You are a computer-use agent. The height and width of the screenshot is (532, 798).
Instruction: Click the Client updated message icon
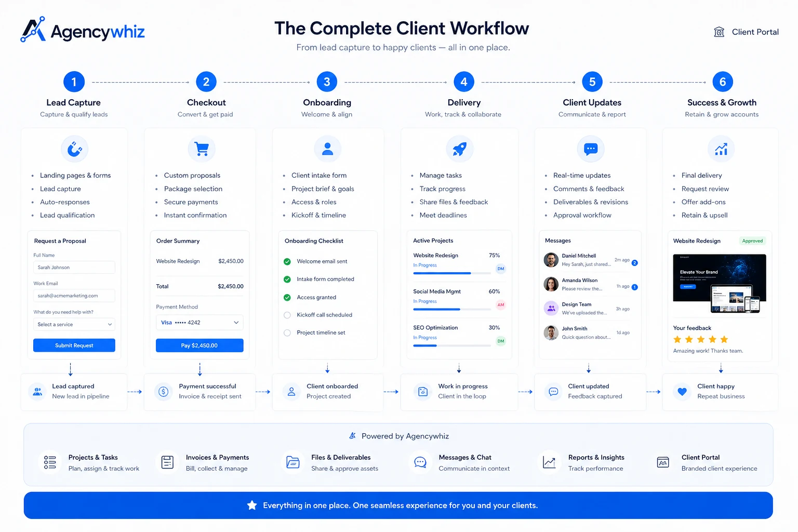click(553, 392)
